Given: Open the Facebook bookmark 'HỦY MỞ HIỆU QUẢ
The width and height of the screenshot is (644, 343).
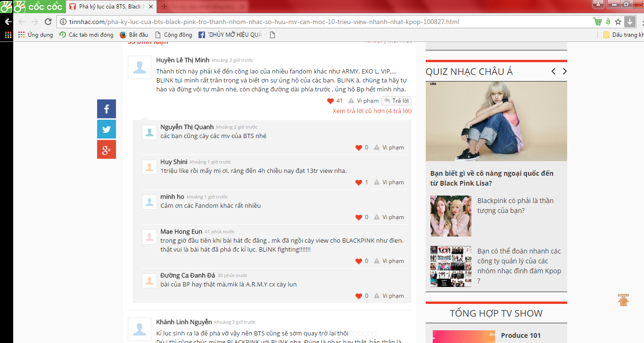Looking at the screenshot, I should tap(230, 35).
